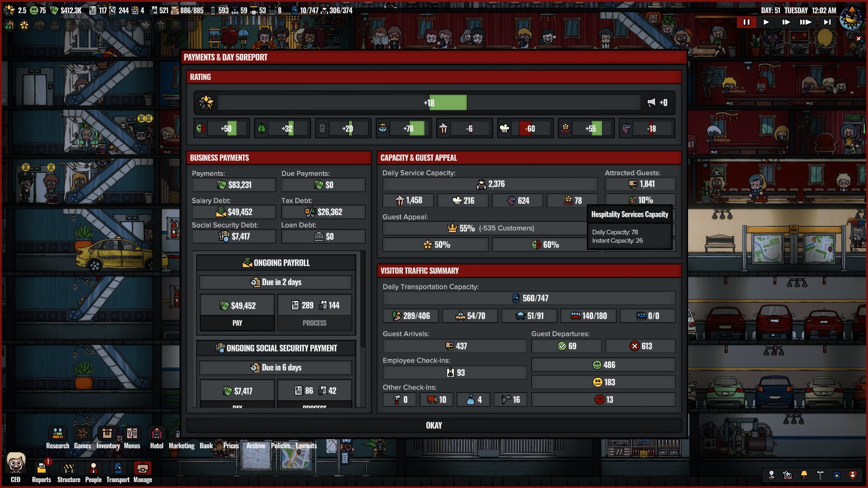This screenshot has width=868, height=488.
Task: Click OKAY to close the day report
Action: click(433, 425)
